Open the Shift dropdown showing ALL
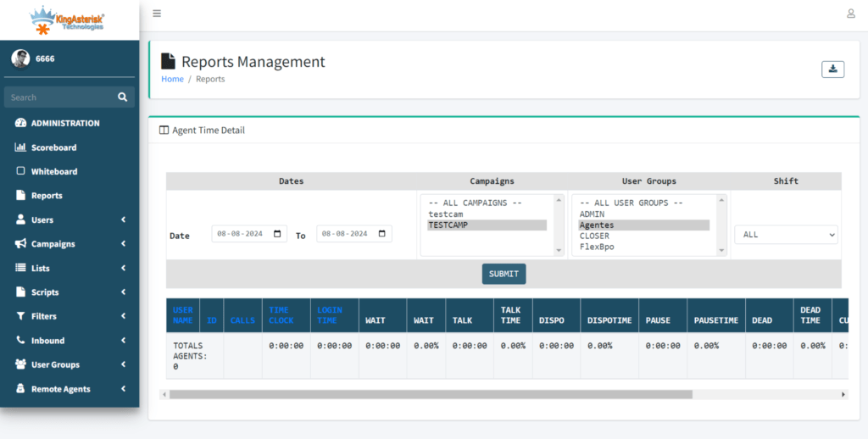Screen dimensions: 868x439 [x=785, y=234]
